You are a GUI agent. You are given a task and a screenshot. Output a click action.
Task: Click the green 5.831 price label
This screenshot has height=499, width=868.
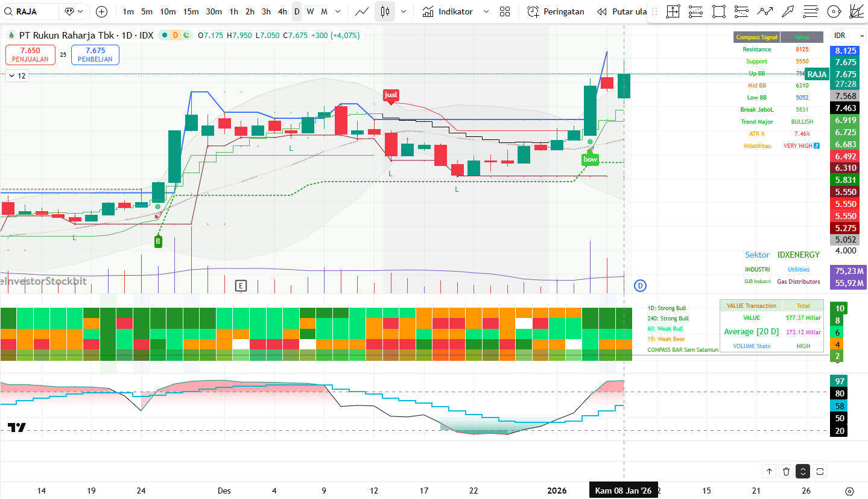[846, 180]
